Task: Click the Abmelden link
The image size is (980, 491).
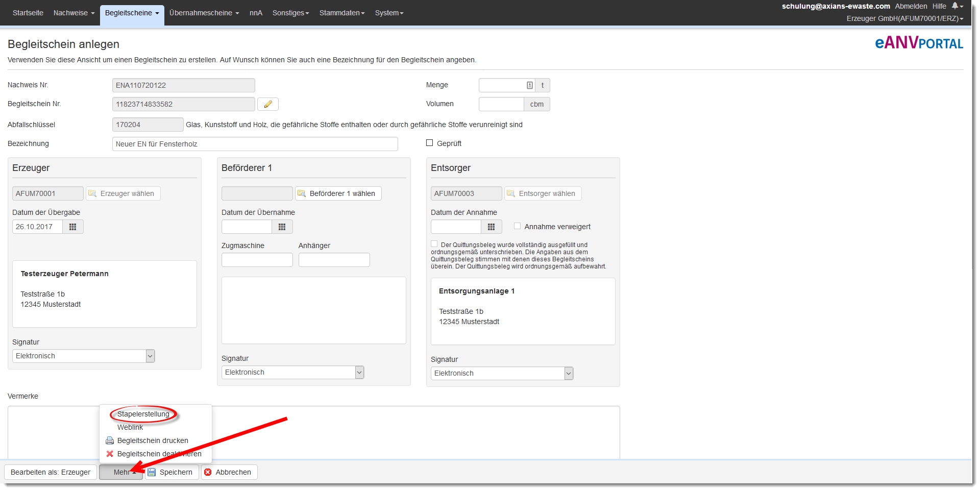Action: (911, 6)
